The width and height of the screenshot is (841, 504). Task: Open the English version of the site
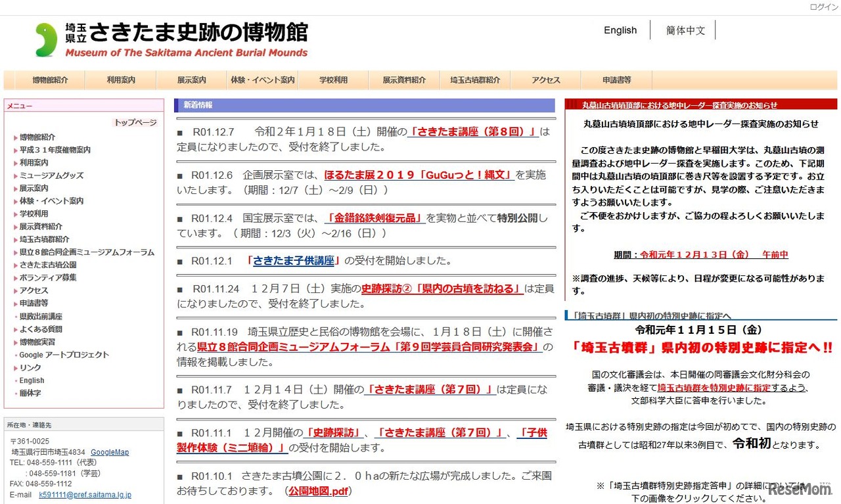coord(620,30)
